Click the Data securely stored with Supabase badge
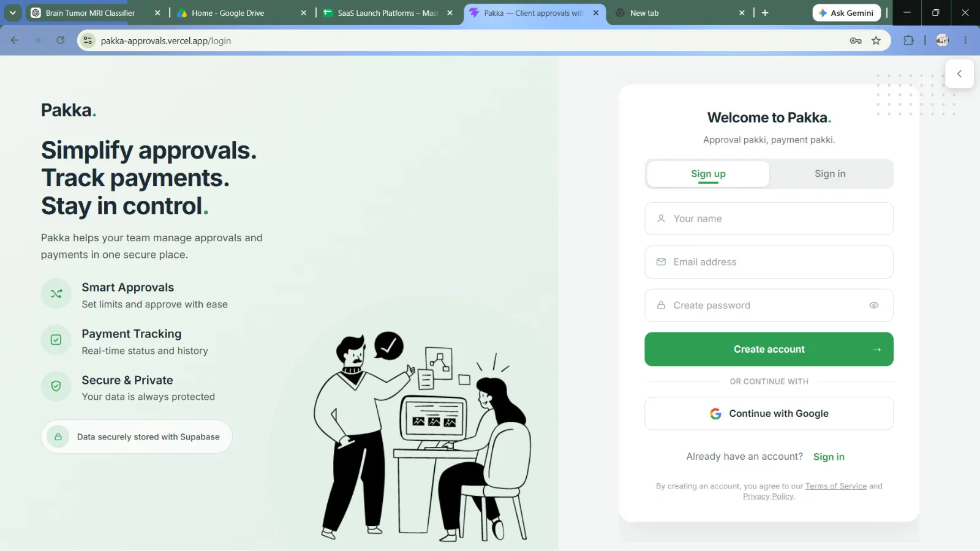 pyautogui.click(x=137, y=437)
